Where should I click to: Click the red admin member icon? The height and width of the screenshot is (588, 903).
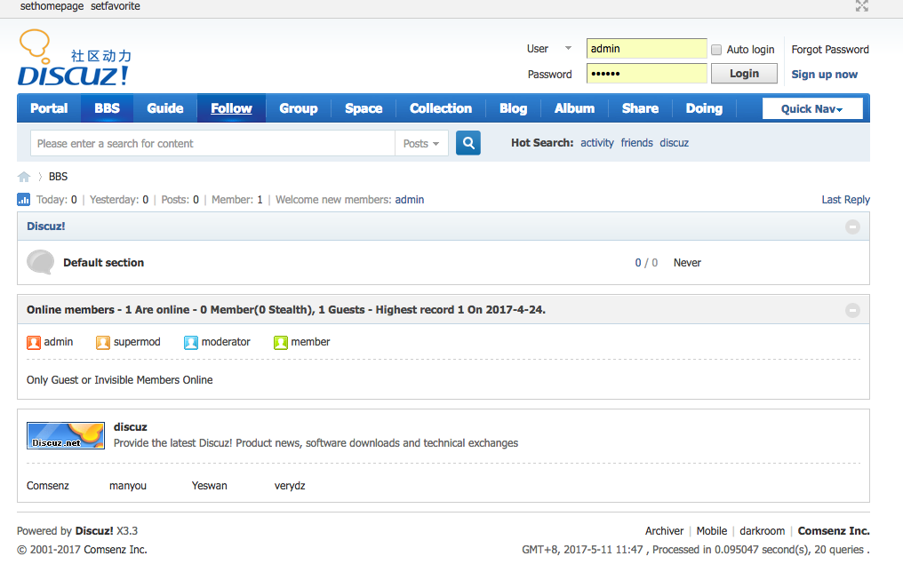pos(34,342)
